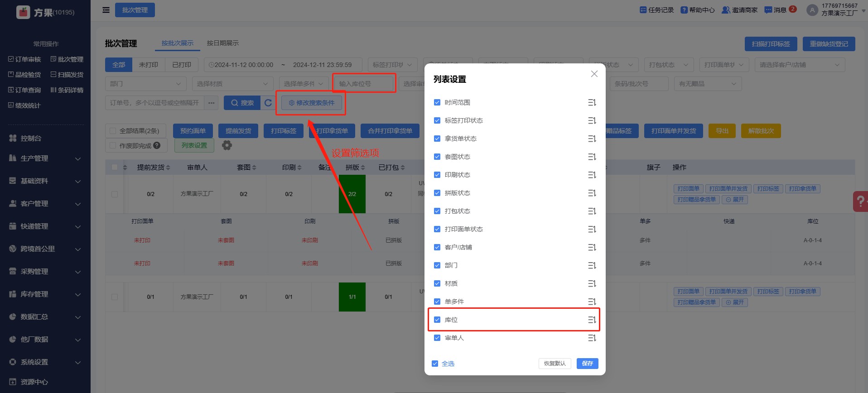Toggle the 全选 checkbox
Image resolution: width=868 pixels, height=393 pixels.
pos(435,364)
